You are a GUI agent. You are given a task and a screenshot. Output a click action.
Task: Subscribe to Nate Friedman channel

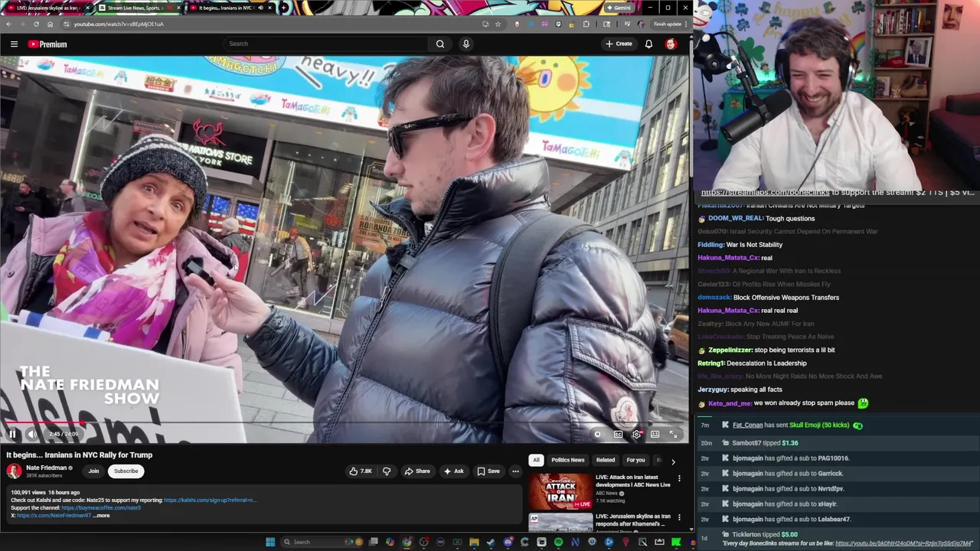pos(126,471)
